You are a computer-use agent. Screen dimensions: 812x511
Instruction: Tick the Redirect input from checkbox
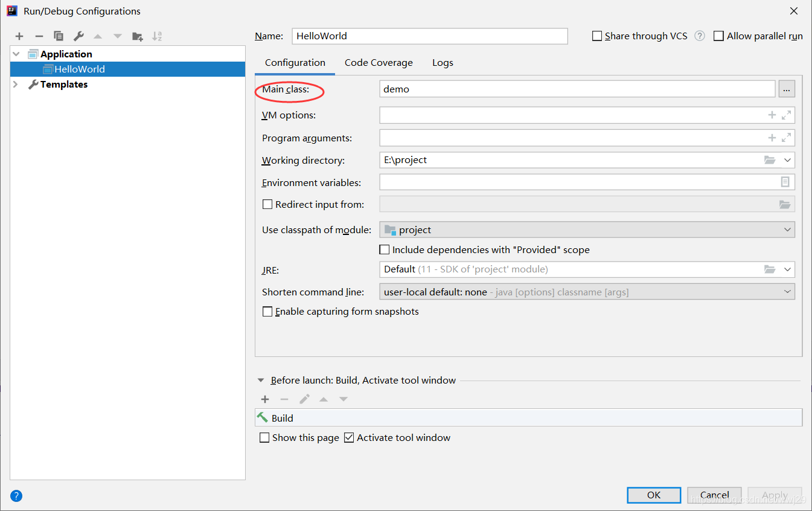tap(267, 204)
